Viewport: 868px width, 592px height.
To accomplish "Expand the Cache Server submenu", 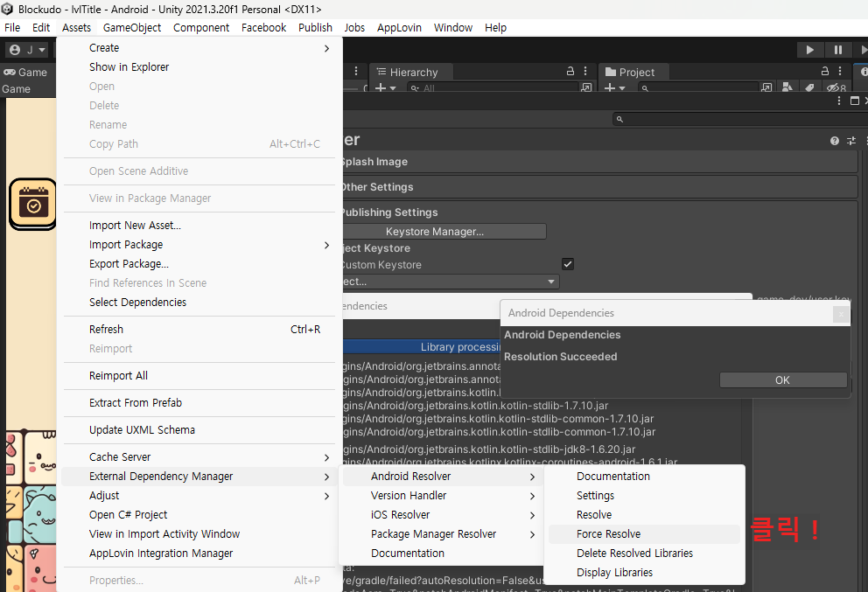I will click(199, 457).
